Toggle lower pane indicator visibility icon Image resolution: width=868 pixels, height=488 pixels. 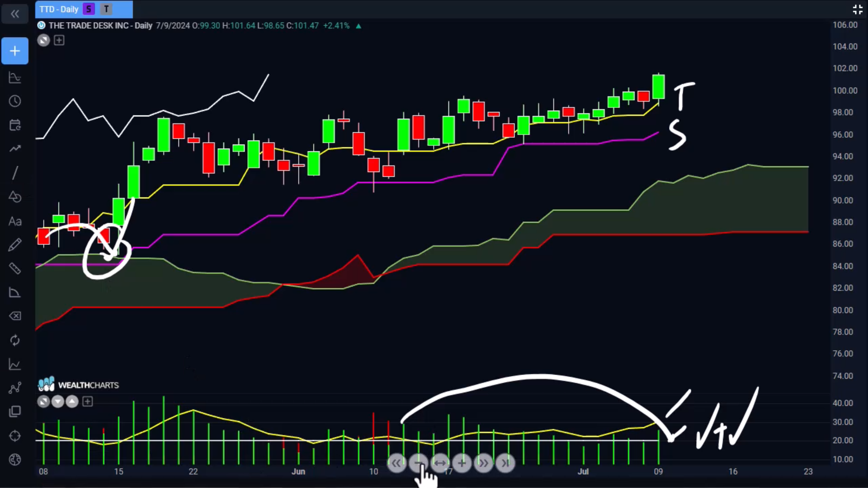tap(43, 402)
